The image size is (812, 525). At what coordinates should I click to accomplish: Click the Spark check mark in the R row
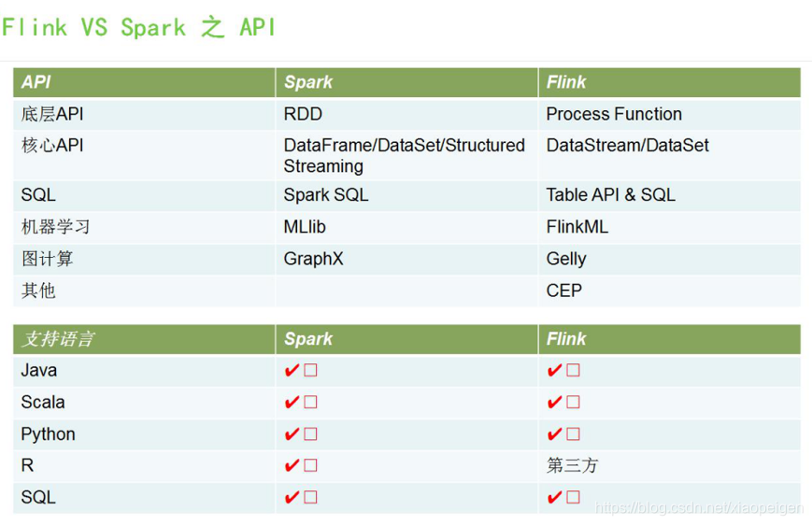point(292,465)
